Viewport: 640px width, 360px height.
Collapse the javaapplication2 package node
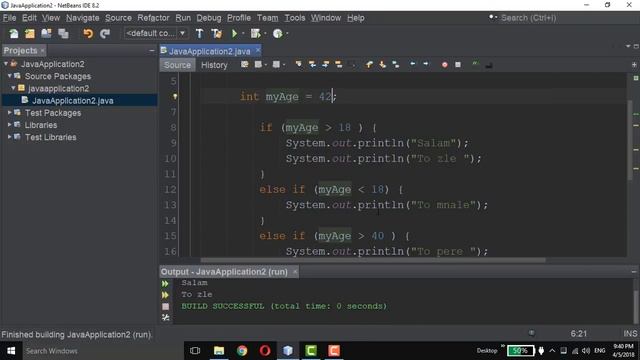(x=13, y=88)
